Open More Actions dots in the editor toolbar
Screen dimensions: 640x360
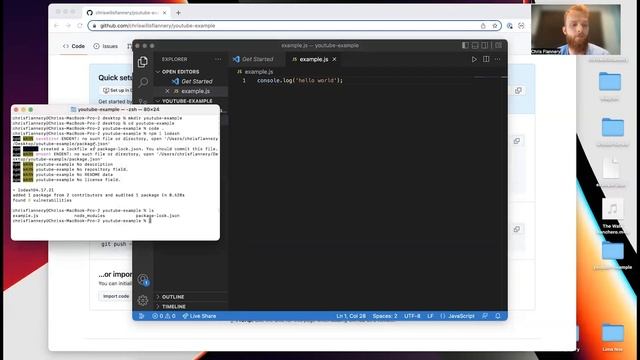(x=498, y=59)
